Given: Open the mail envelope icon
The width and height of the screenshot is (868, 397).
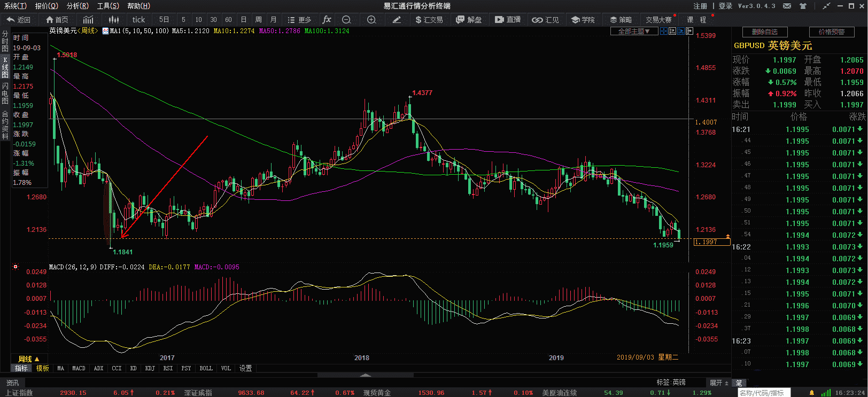Looking at the screenshot, I should [787, 6].
